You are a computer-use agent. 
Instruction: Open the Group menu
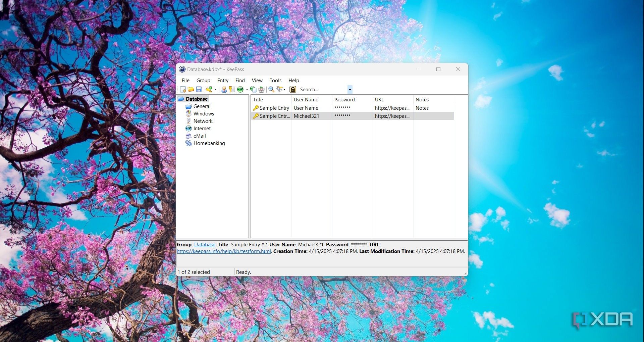(x=203, y=81)
